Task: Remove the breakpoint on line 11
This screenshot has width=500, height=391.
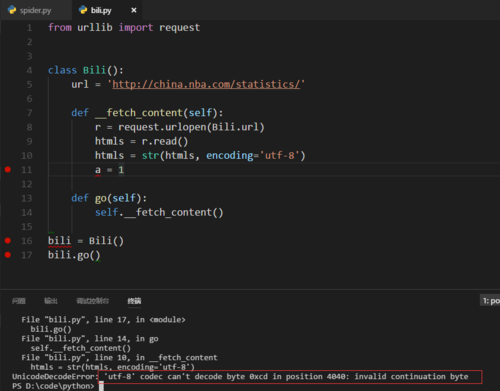Action: pyautogui.click(x=8, y=169)
